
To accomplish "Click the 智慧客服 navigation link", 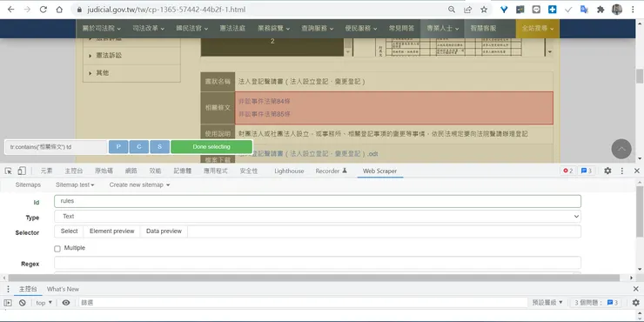I will [483, 29].
